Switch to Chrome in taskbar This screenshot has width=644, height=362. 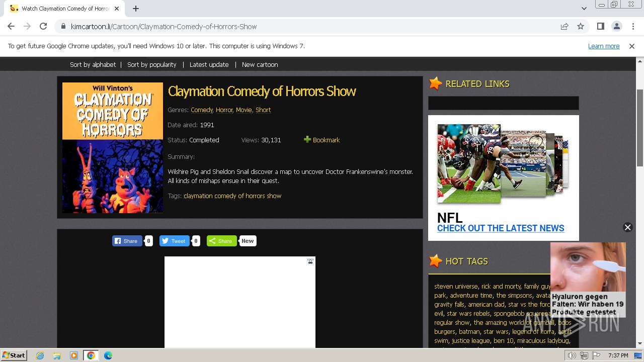pos(91,355)
